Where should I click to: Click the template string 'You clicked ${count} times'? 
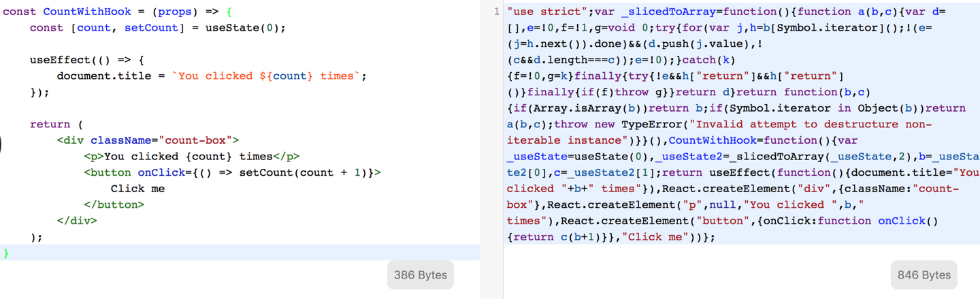tap(266, 76)
